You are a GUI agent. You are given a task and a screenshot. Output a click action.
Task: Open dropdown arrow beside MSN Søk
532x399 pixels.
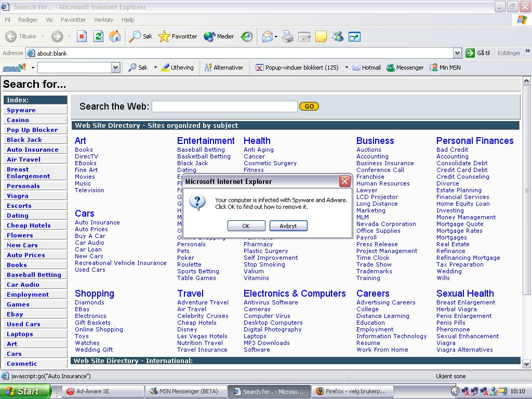(x=155, y=68)
